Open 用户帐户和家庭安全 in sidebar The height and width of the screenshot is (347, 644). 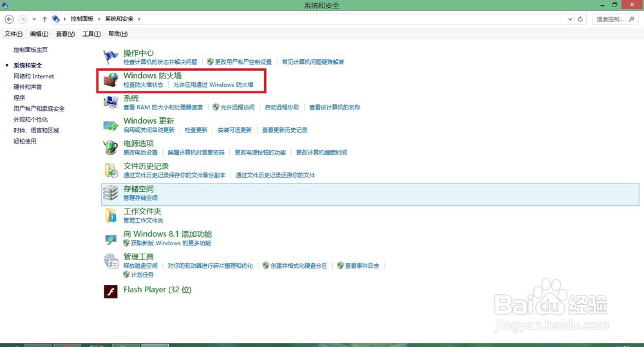(39, 108)
